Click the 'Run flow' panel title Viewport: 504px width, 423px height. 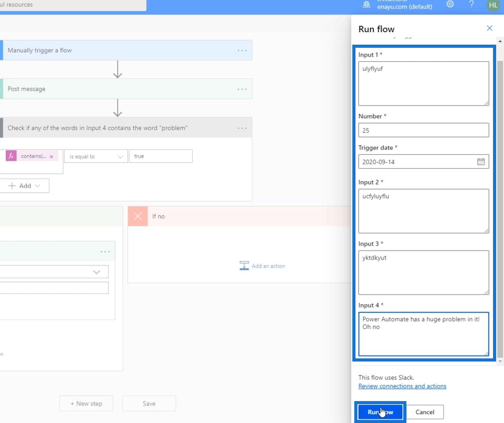coord(376,29)
